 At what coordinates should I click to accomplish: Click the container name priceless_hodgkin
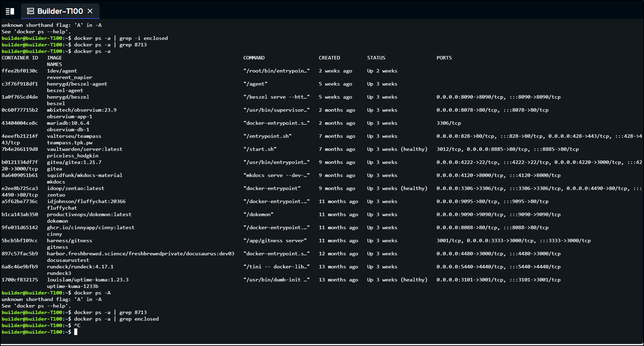pos(73,156)
